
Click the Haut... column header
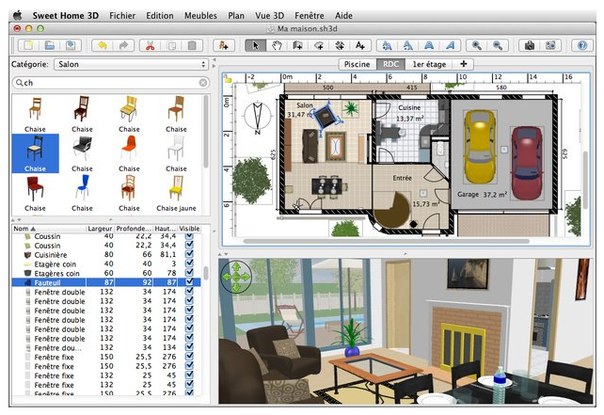pos(165,229)
